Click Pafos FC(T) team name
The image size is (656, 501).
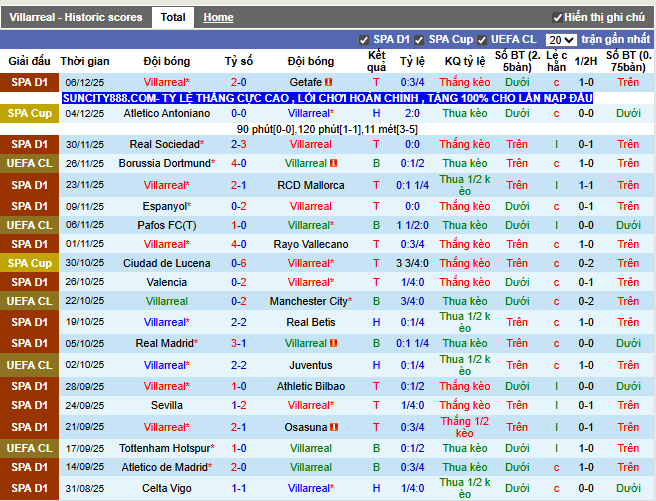point(167,225)
